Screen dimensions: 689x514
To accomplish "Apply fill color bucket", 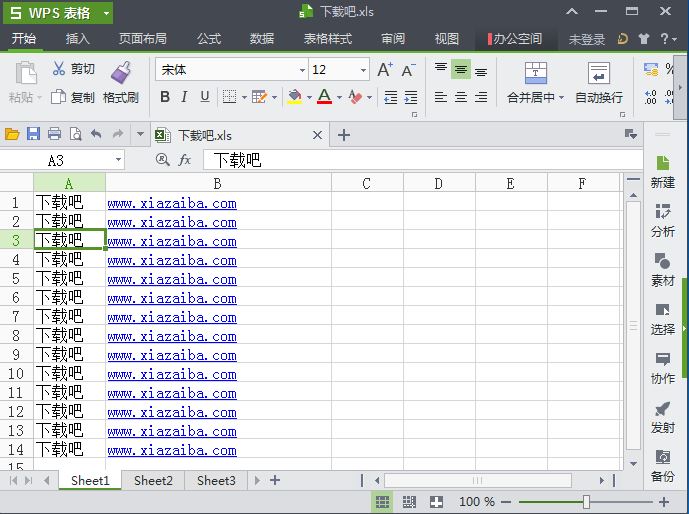I will pyautogui.click(x=295, y=97).
